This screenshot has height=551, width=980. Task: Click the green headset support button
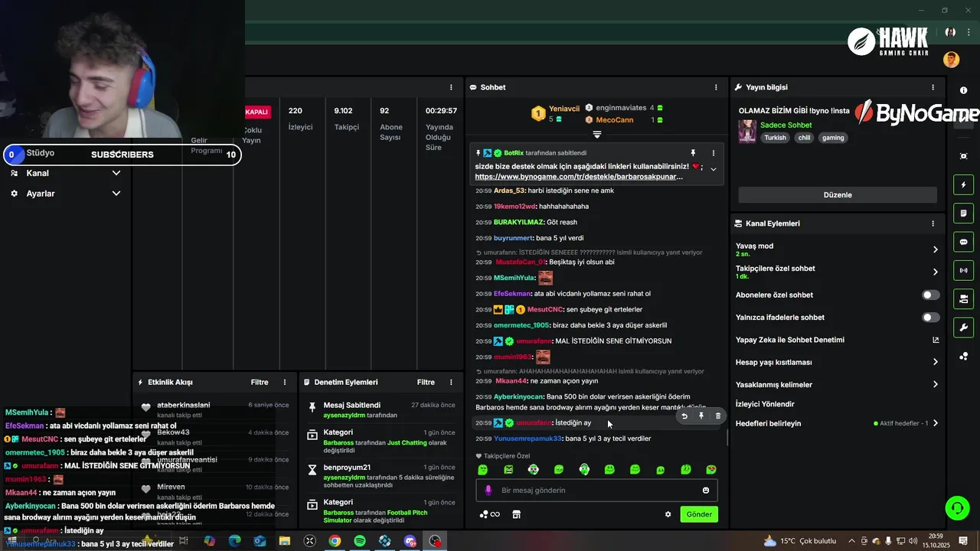point(956,508)
